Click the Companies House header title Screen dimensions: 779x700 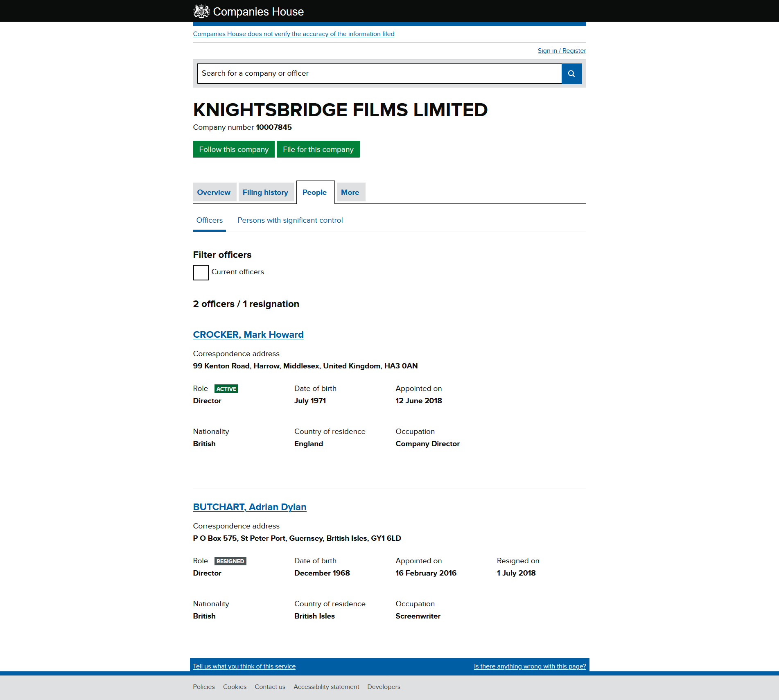pyautogui.click(x=258, y=11)
